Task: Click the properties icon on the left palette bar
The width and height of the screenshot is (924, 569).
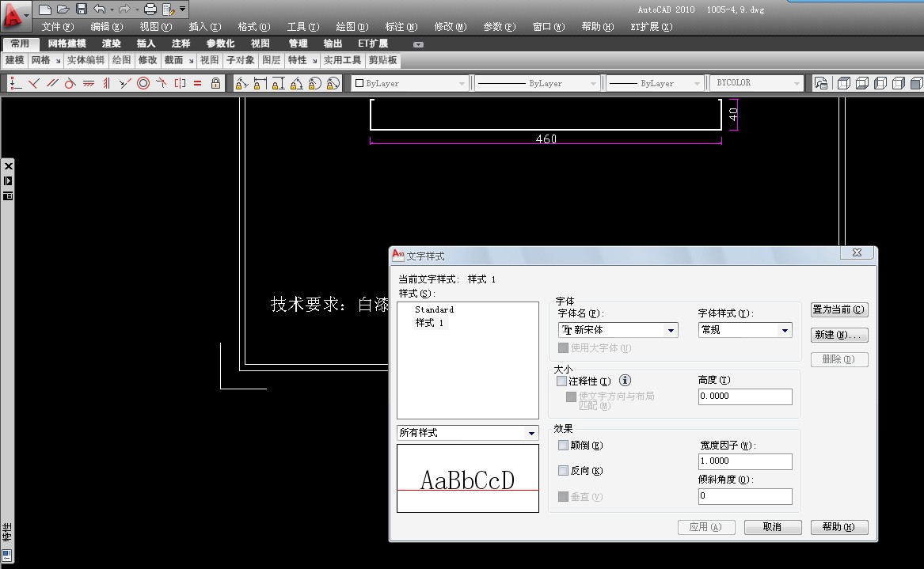Action: pyautogui.click(x=8, y=196)
